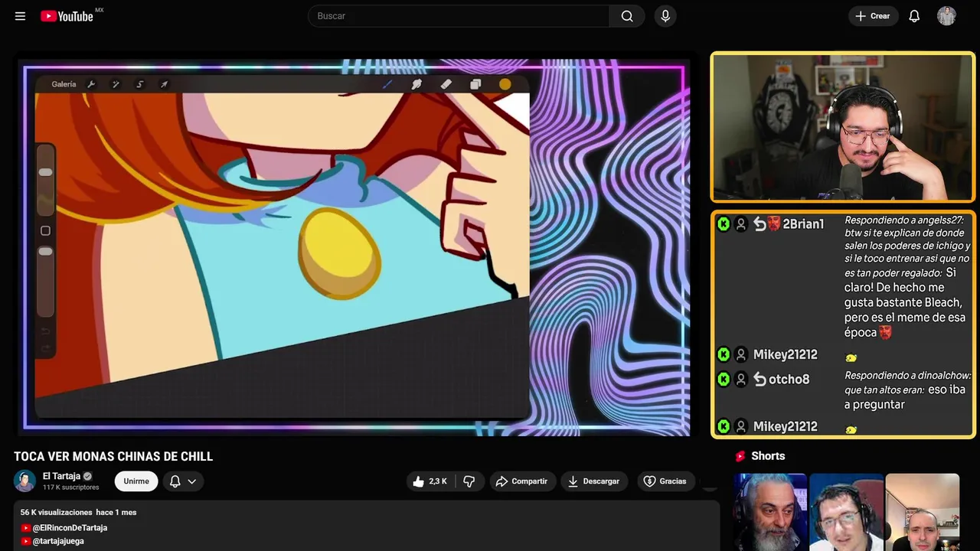Open the Procreate wrench Actions menu

[91, 84]
